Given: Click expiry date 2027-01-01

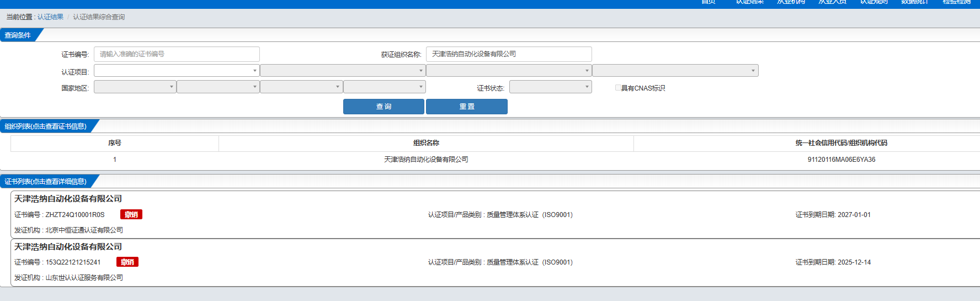Looking at the screenshot, I should (x=854, y=215).
